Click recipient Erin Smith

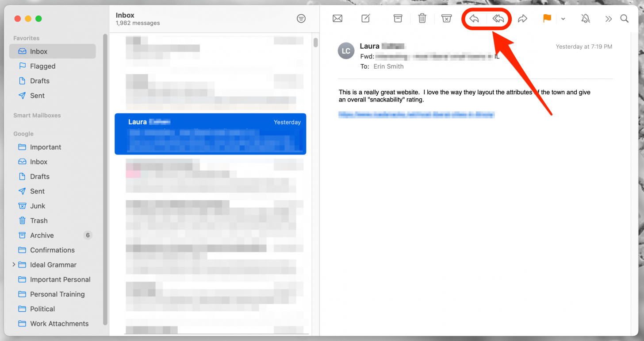[388, 66]
